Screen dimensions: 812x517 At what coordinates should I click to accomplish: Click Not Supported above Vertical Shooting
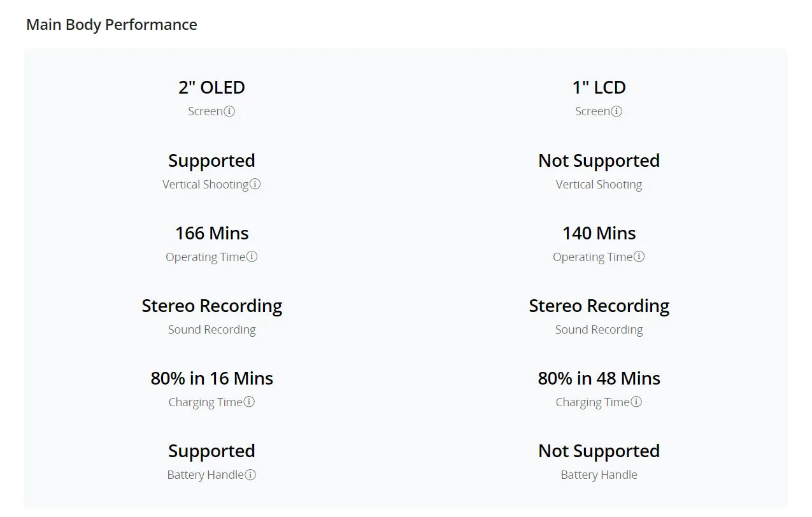point(599,160)
